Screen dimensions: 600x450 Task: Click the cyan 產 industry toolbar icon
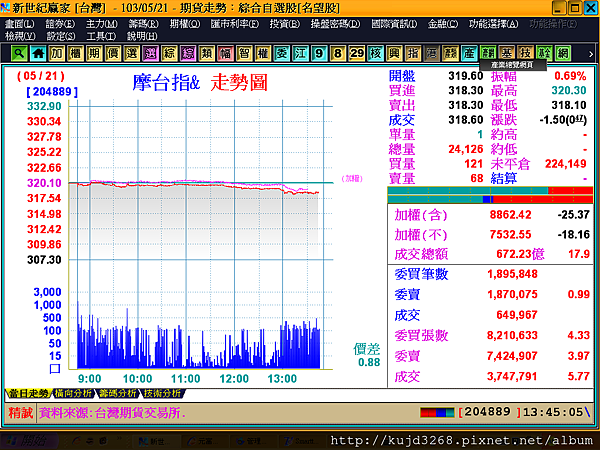pos(469,53)
